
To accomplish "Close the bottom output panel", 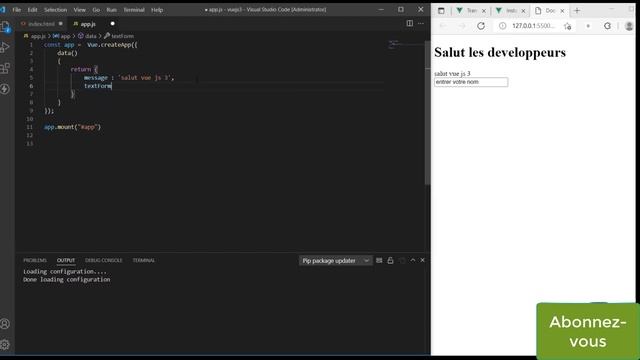I will click(x=422, y=260).
